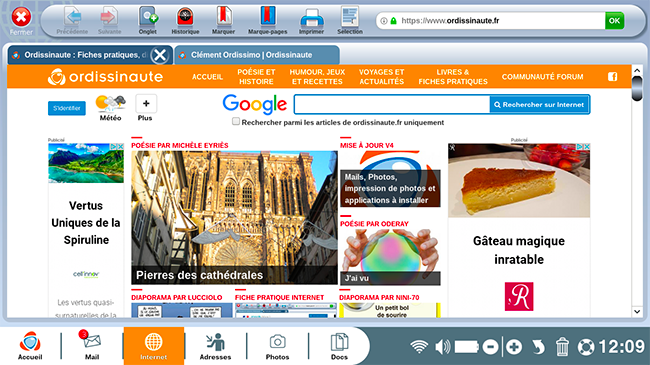Print the page with Imprimer

[311, 21]
